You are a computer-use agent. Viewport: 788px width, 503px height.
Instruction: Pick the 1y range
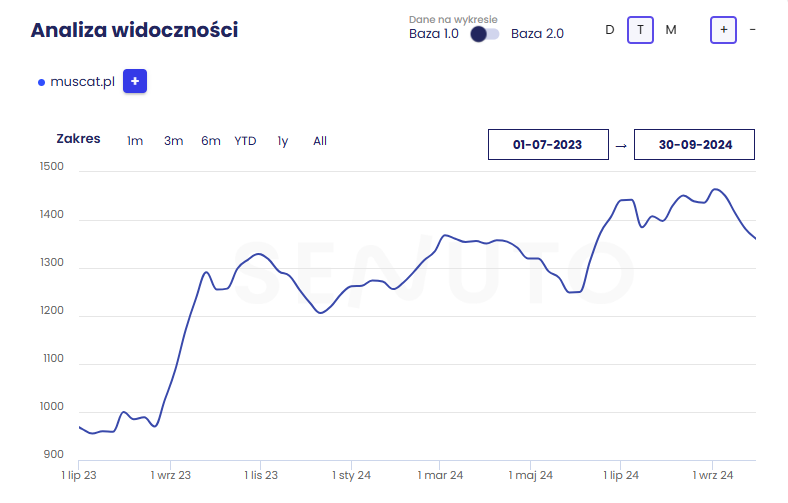pos(283,141)
